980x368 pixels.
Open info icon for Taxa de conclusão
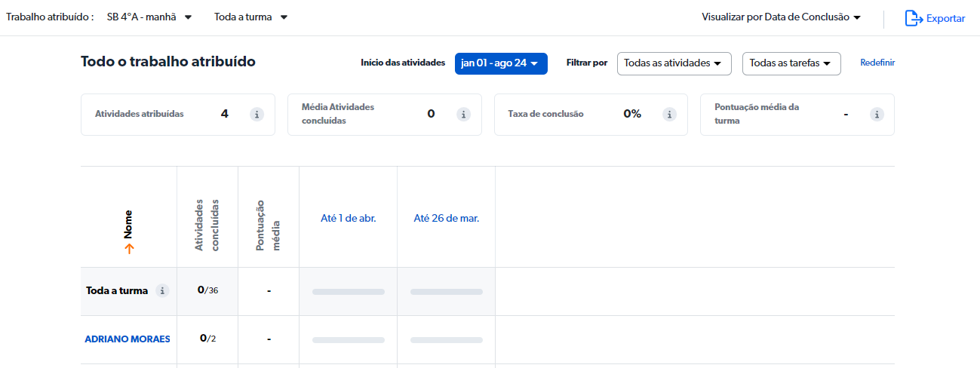[669, 115]
